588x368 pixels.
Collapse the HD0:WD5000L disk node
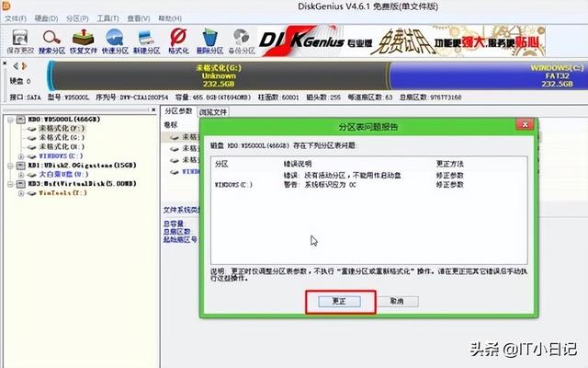[10, 120]
